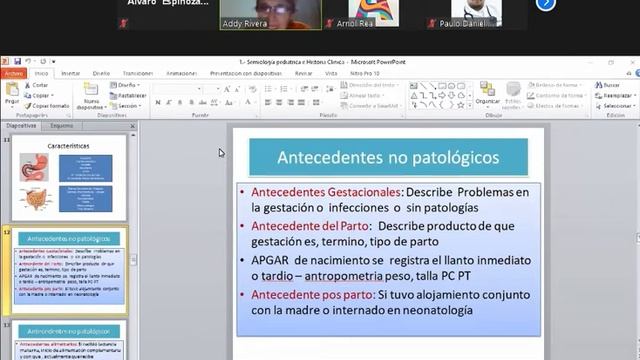Image resolution: width=640 pixels, height=360 pixels.
Task: Click the Estilos rápidos icon
Action: pos(513,89)
